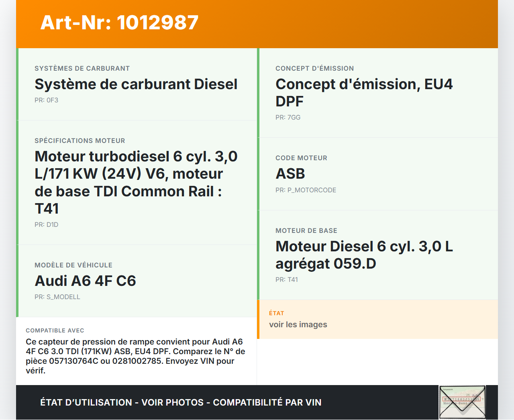Click the Art-Nr: 1012987 heading
Screen dimensions: 514x420
pyautogui.click(x=119, y=22)
